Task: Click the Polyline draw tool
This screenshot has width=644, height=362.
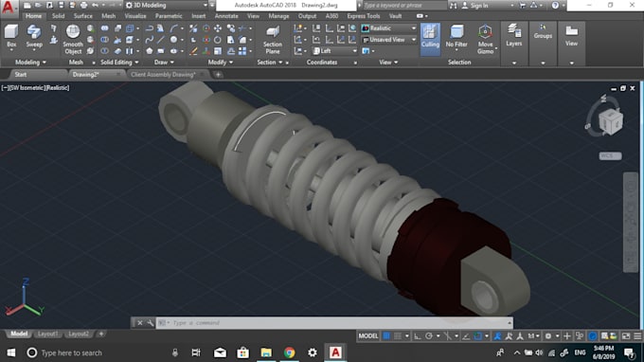Action: tap(149, 28)
